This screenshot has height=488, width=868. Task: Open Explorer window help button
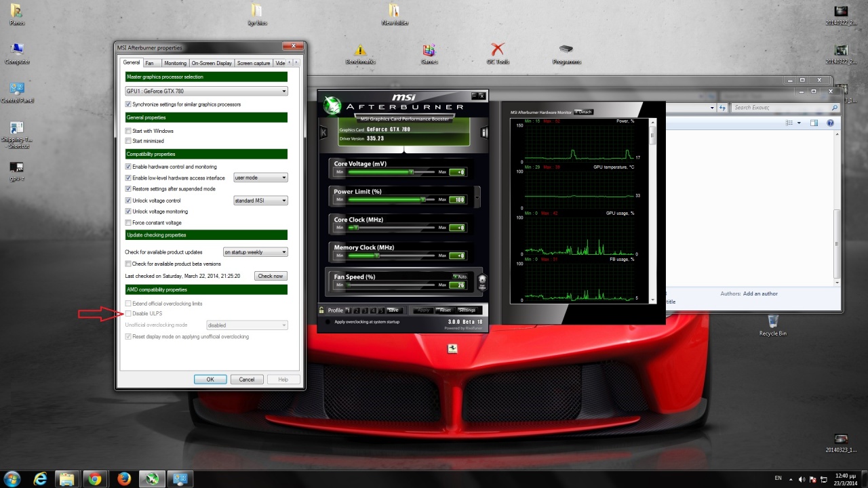(831, 123)
